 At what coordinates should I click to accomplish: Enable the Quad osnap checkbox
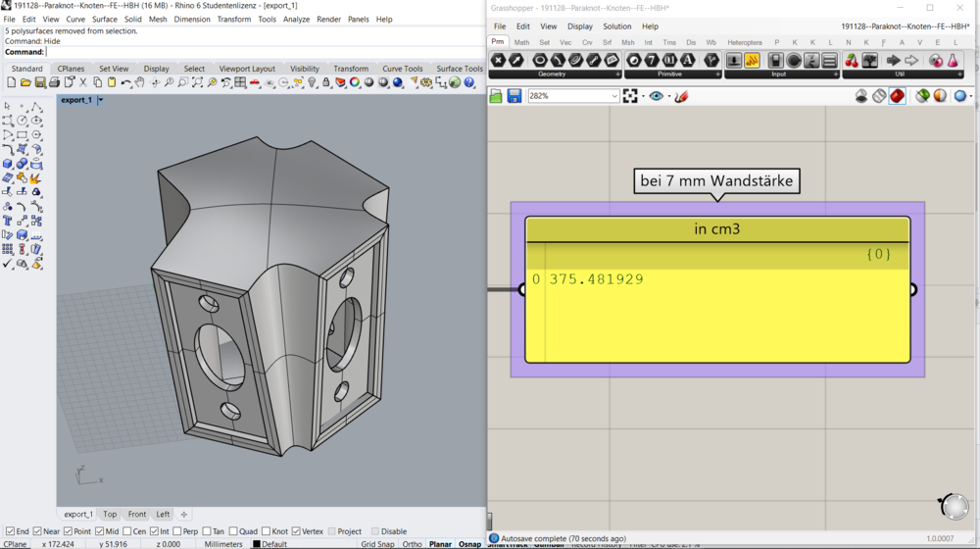234,531
